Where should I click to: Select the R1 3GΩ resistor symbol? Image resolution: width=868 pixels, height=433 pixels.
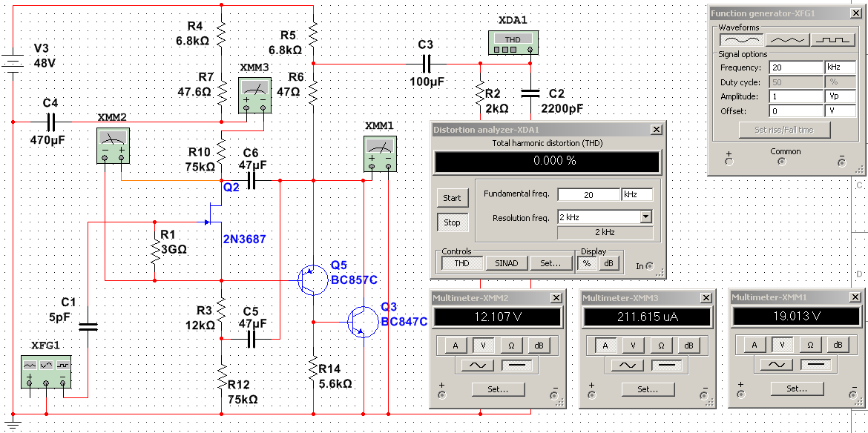(x=154, y=251)
